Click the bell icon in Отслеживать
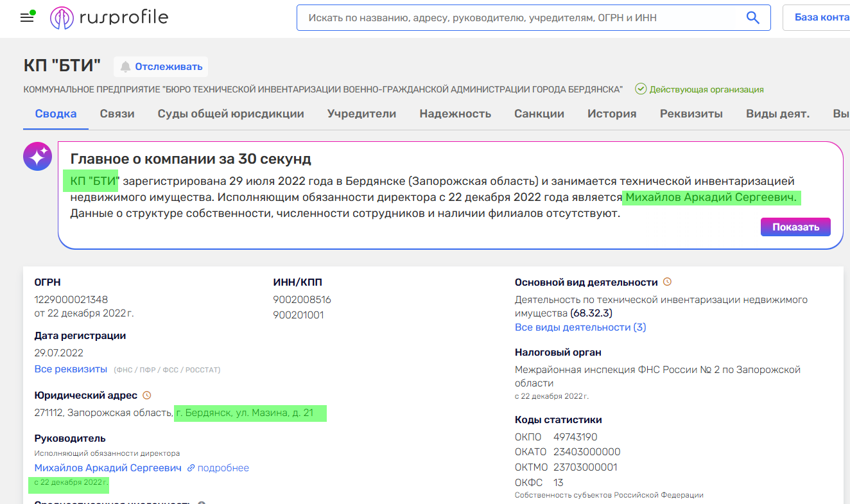Image resolution: width=850 pixels, height=504 pixels. tap(125, 67)
